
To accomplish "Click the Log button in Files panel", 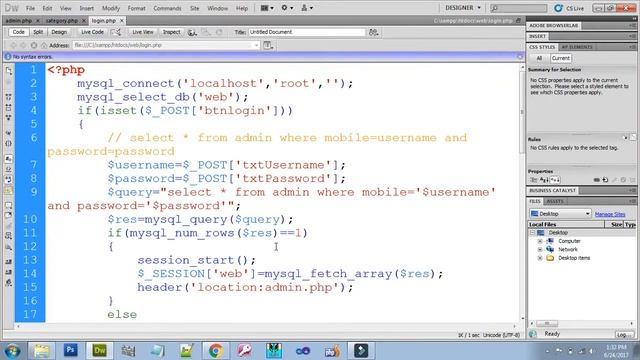I will pos(625,335).
